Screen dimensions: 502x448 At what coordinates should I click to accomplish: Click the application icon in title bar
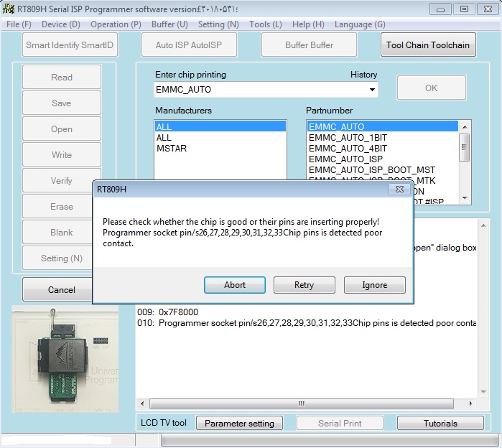pyautogui.click(x=8, y=9)
